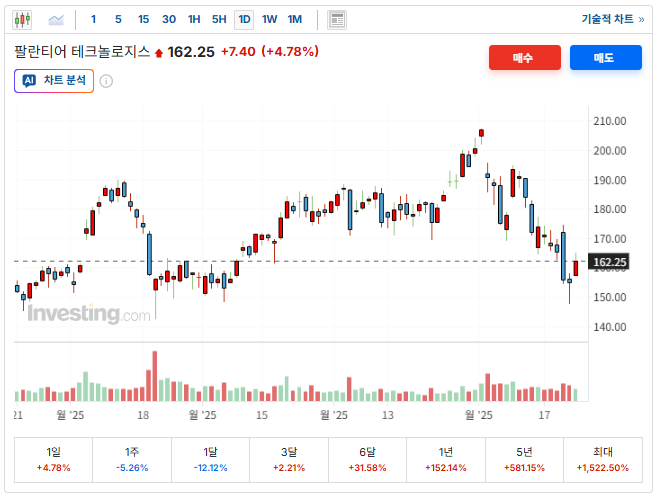
Task: Select the 1M monthly interval
Action: tap(295, 19)
